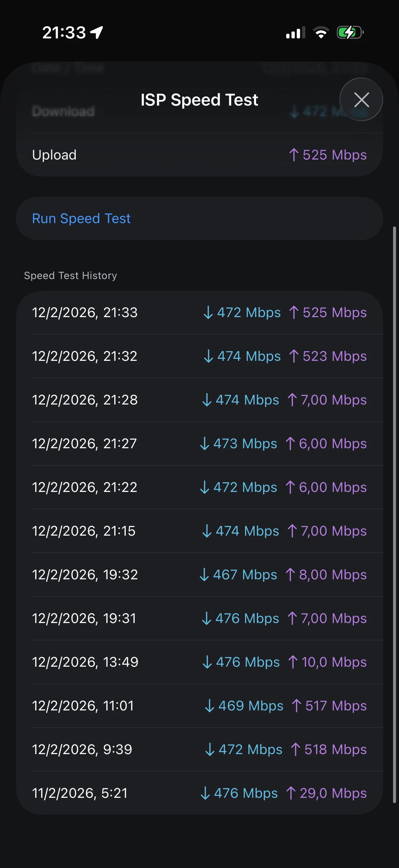Tap Run Speed Test
Image resolution: width=399 pixels, height=868 pixels.
point(81,218)
